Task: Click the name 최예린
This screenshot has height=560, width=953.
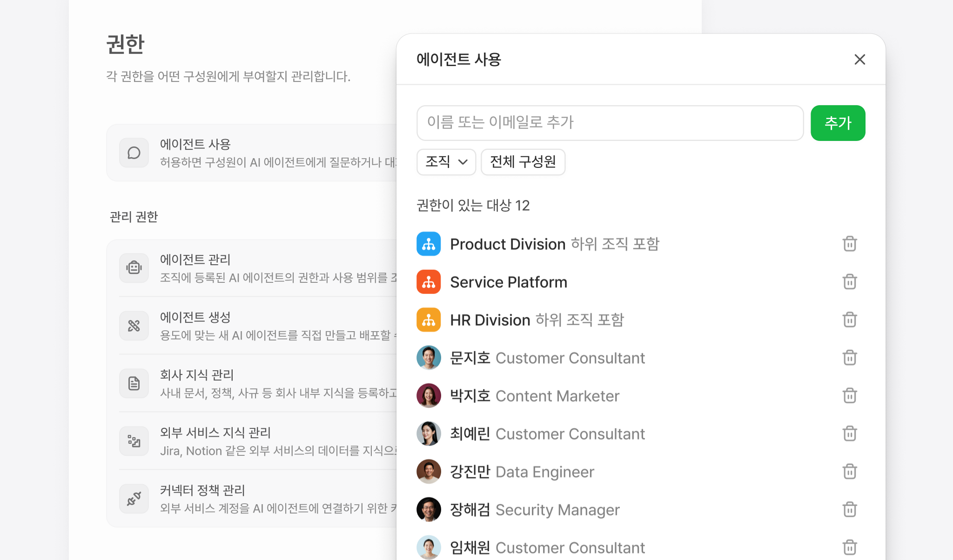Action: (470, 433)
